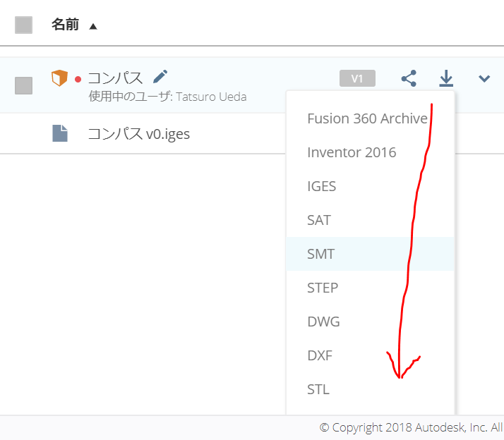Image resolution: width=504 pixels, height=440 pixels.
Task: Click the Copyright 2018 Autodesk footer text
Action: pyautogui.click(x=411, y=427)
